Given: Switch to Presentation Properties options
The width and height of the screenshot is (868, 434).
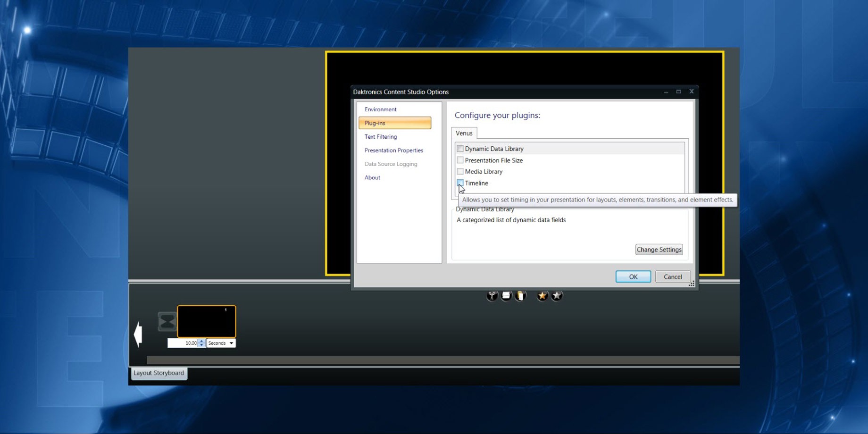Looking at the screenshot, I should (x=393, y=150).
